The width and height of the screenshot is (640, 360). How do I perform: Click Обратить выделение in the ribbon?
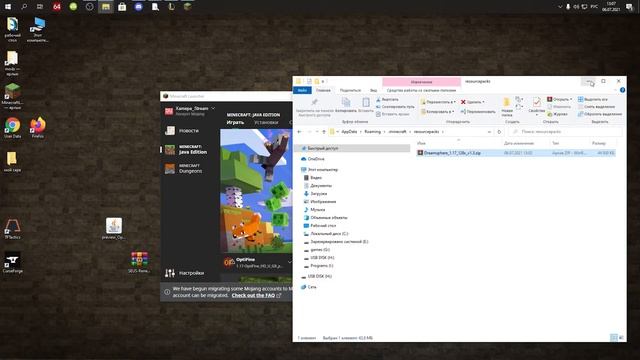(600, 114)
